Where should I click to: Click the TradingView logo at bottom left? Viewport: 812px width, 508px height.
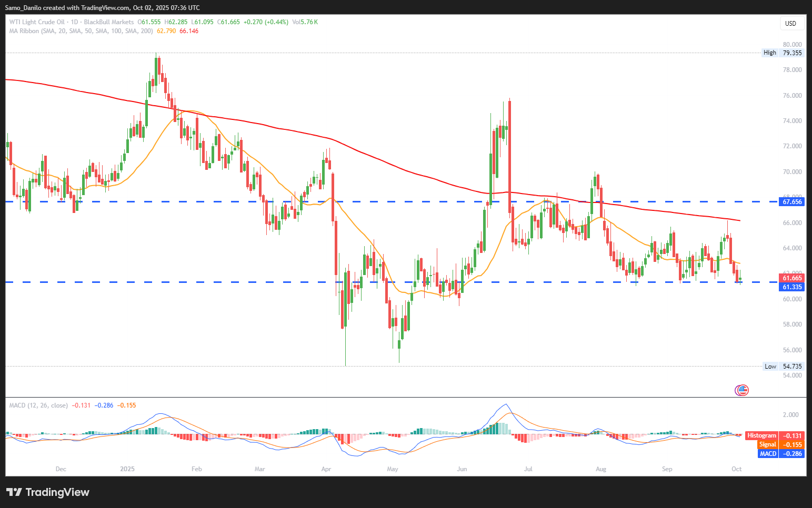[x=48, y=492]
